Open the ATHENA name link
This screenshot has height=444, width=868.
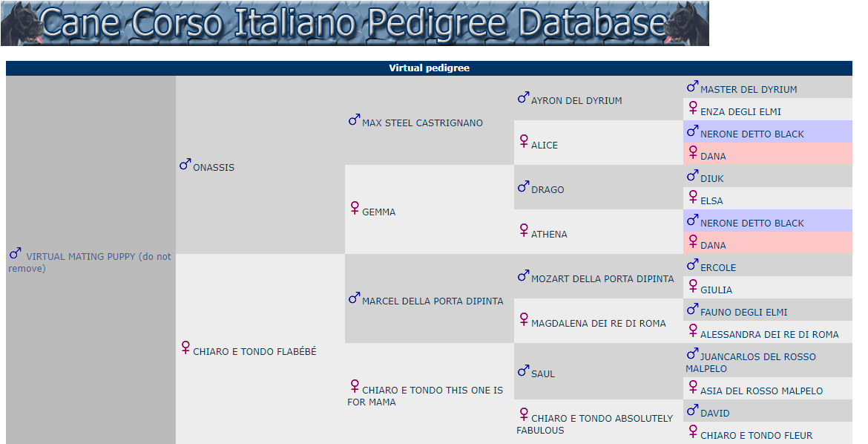pos(549,235)
